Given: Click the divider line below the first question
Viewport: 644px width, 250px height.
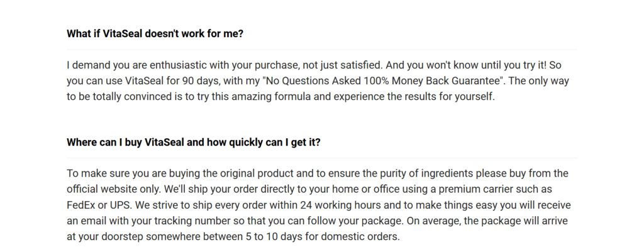Looking at the screenshot, I should coord(322,50).
